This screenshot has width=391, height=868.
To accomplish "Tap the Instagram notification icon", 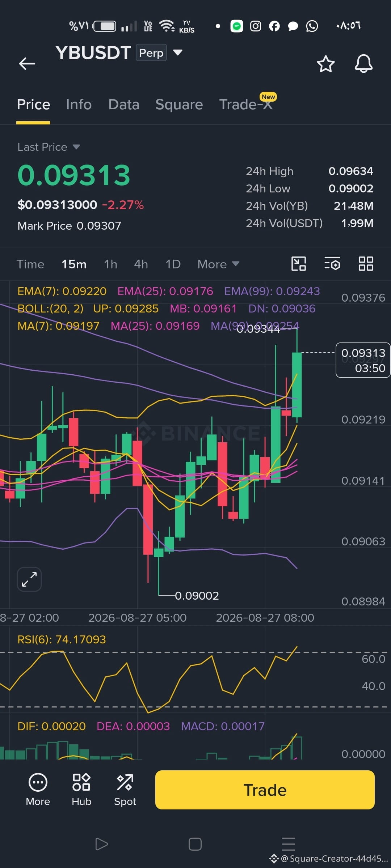I will point(256,26).
